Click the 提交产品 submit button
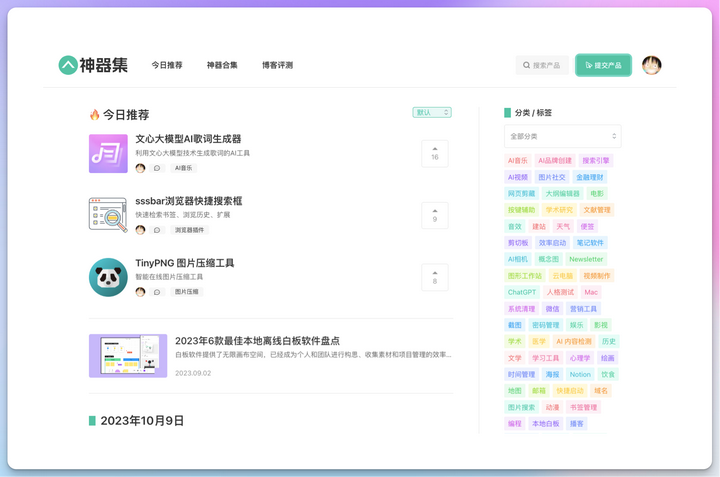Viewport: 720px width, 477px height. point(603,65)
